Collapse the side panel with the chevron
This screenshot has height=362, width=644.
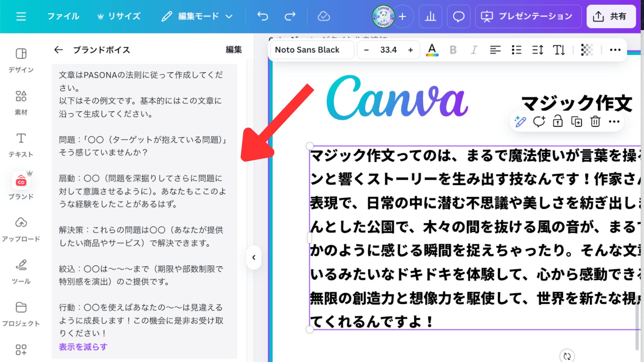[254, 257]
